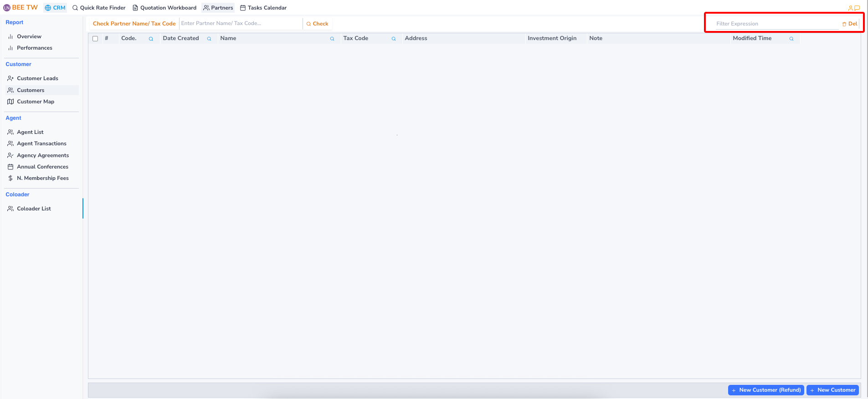Open the chat message bubble icon
This screenshot has height=399, width=868.
(857, 8)
